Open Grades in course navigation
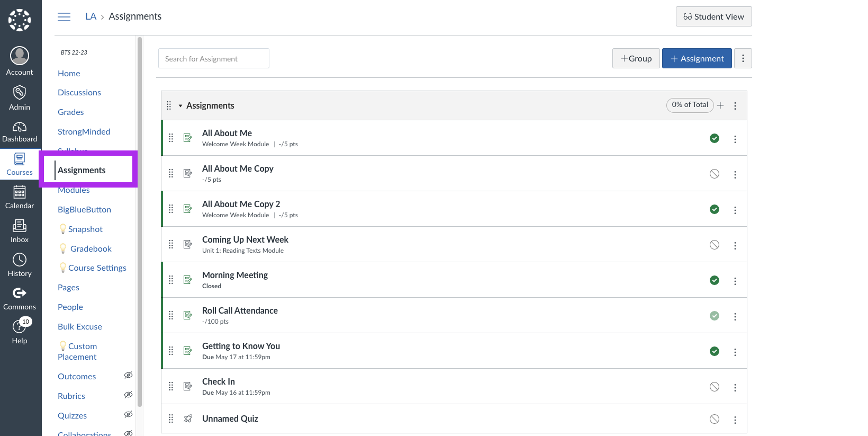868x436 pixels. [71, 112]
